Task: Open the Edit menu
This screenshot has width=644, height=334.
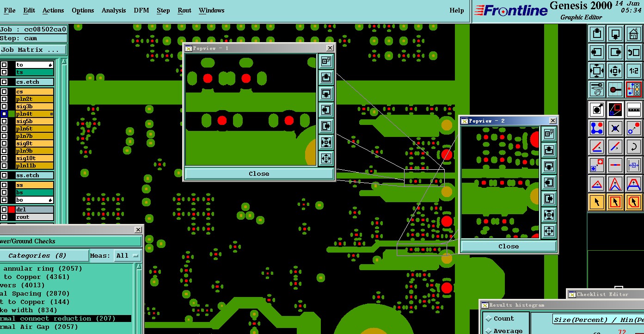Action: pyautogui.click(x=29, y=10)
